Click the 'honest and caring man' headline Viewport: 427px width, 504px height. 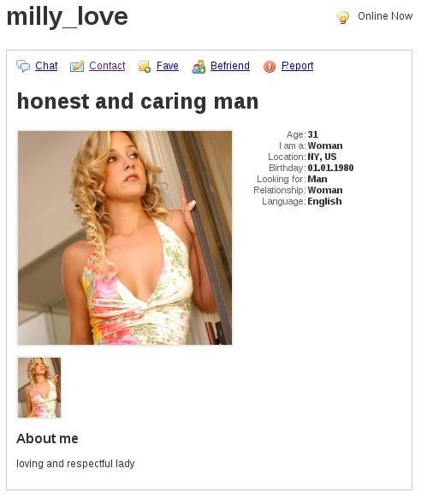[x=138, y=102]
